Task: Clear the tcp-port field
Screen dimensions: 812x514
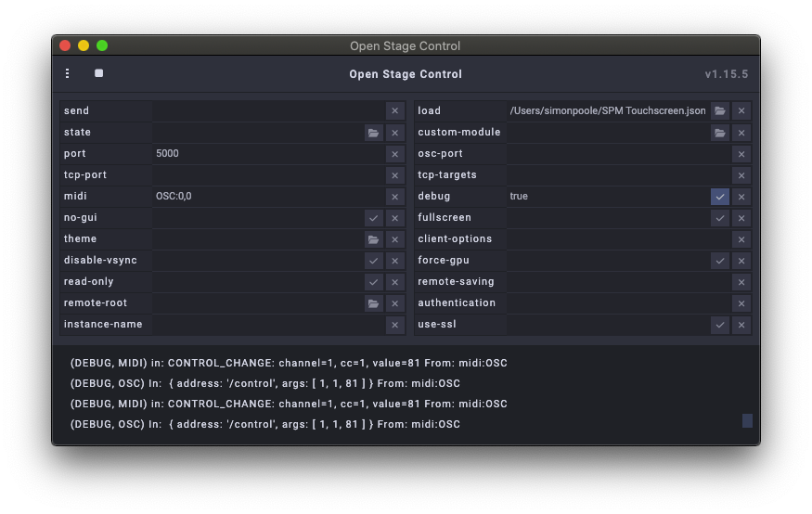Action: coord(394,175)
